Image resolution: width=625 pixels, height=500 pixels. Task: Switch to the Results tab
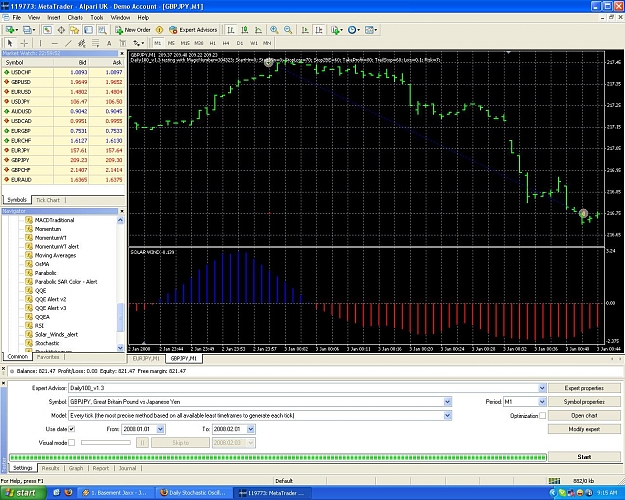click(50, 468)
